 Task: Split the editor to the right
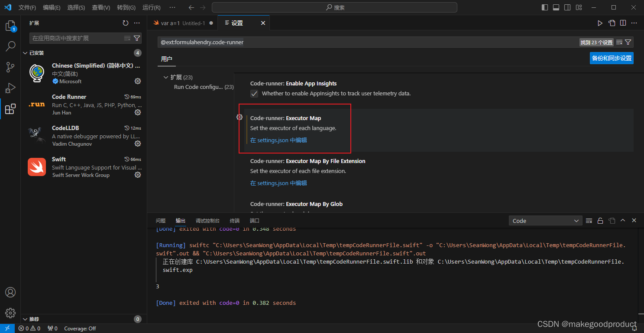[623, 23]
